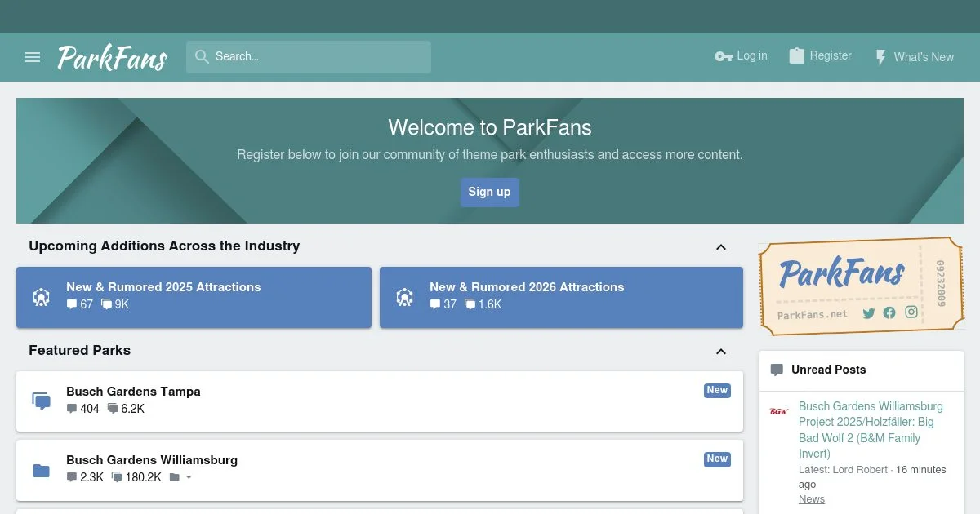
Task: Click the folder icon for Busch Gardens Williamsburg
Action: point(41,471)
